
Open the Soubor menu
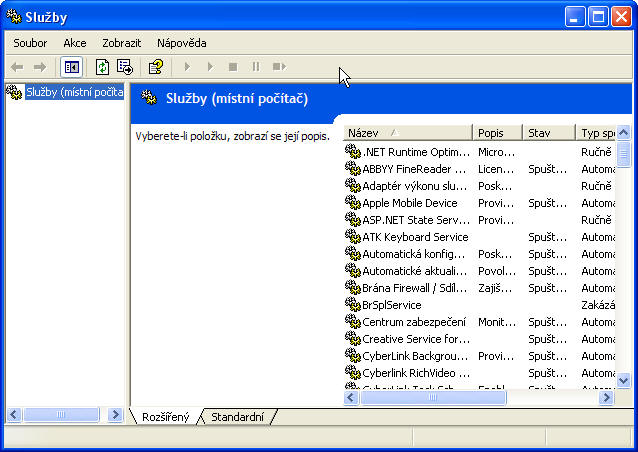point(30,43)
